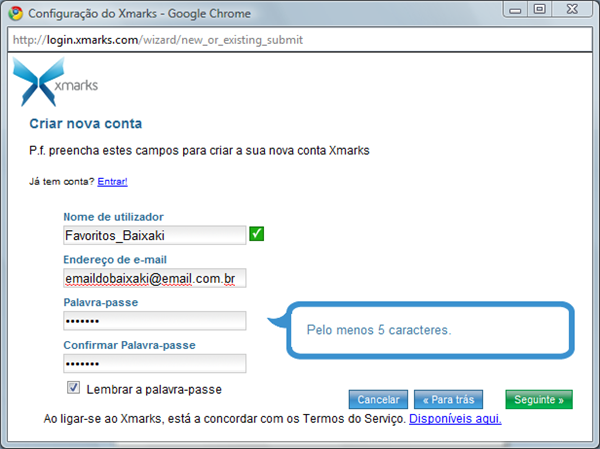Click the Cancelar button
The width and height of the screenshot is (600, 449).
pyautogui.click(x=378, y=400)
